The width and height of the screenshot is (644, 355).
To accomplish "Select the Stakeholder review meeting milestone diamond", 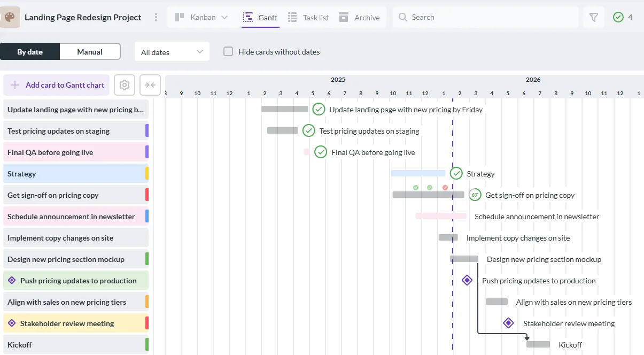I will [508, 322].
